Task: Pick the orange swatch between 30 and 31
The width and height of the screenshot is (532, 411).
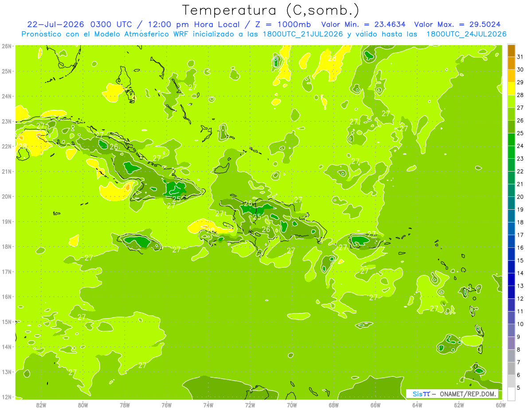Action: (511, 63)
